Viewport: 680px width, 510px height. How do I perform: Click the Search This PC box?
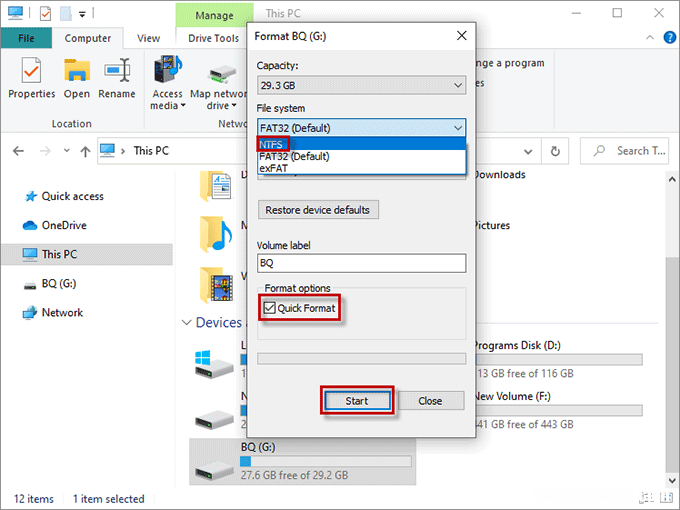click(x=624, y=151)
